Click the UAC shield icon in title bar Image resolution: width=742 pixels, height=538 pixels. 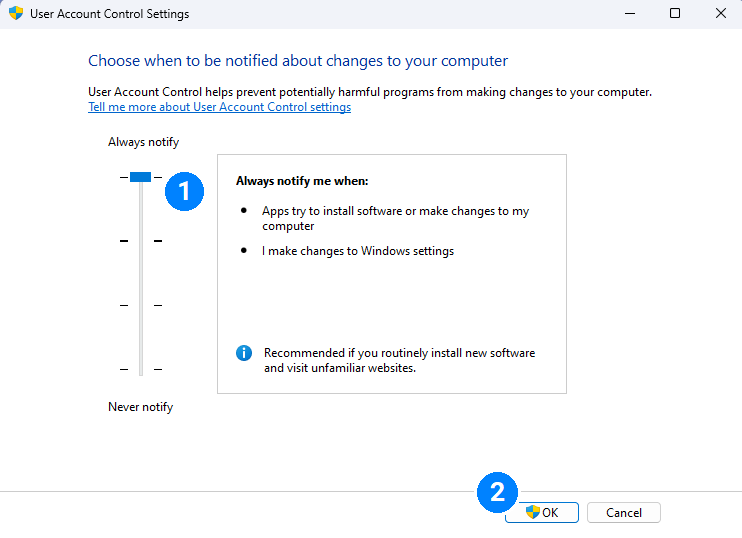coord(16,14)
